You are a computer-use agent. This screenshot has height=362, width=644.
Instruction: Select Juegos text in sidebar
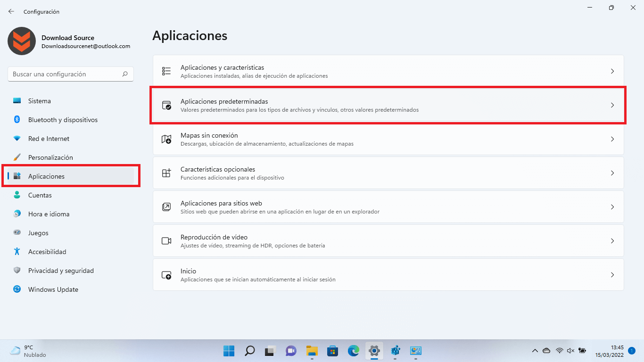(38, 233)
